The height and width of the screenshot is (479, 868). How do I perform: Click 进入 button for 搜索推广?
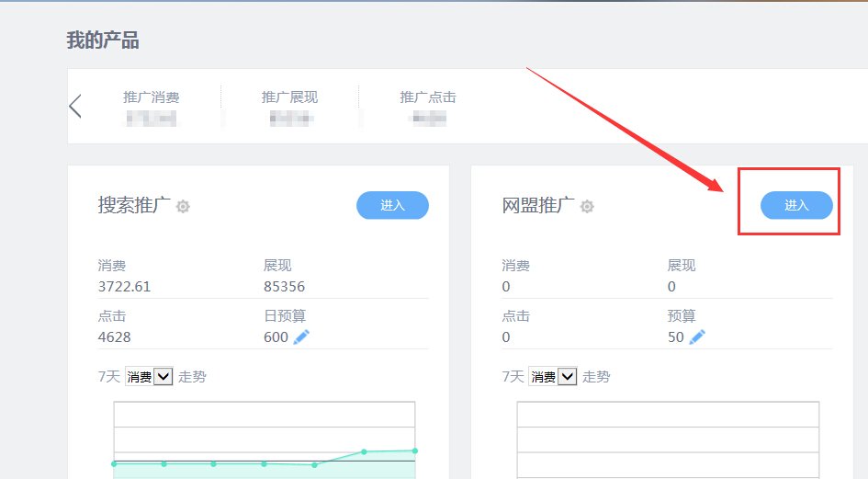click(392, 205)
